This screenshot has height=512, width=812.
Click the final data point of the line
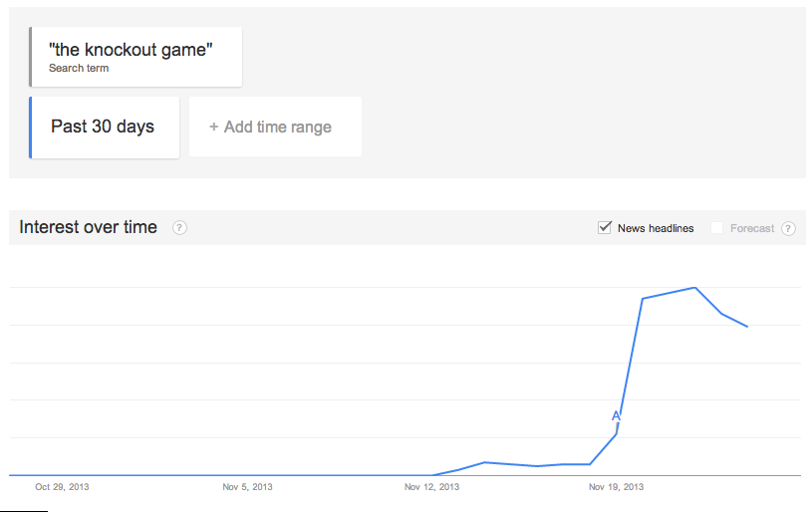747,326
